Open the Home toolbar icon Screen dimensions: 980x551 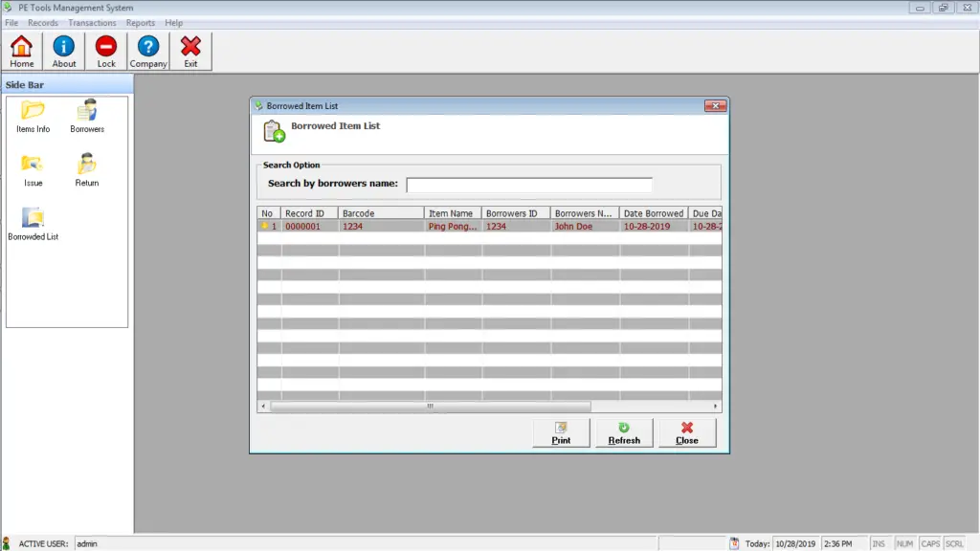[x=21, y=50]
